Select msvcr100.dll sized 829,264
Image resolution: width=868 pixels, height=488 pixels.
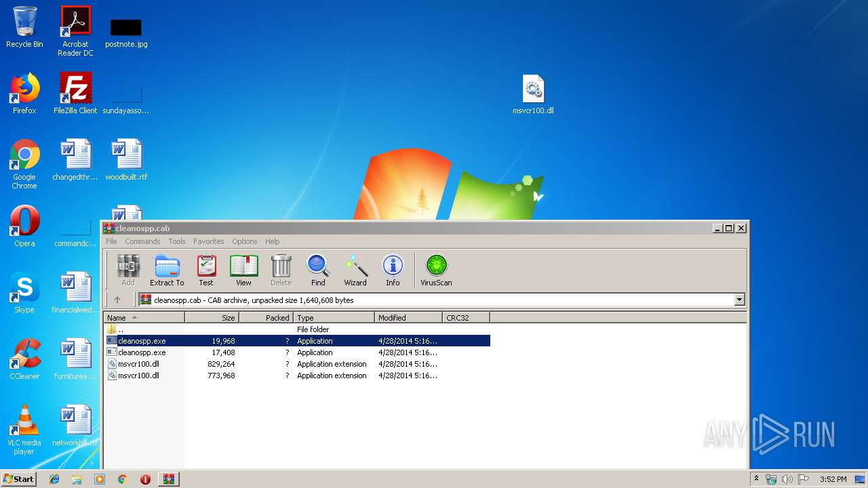coord(297,364)
